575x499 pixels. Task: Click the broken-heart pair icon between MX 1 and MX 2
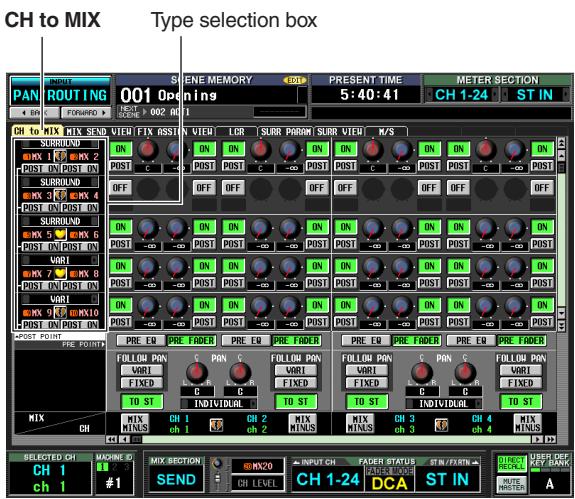pyautogui.click(x=61, y=157)
